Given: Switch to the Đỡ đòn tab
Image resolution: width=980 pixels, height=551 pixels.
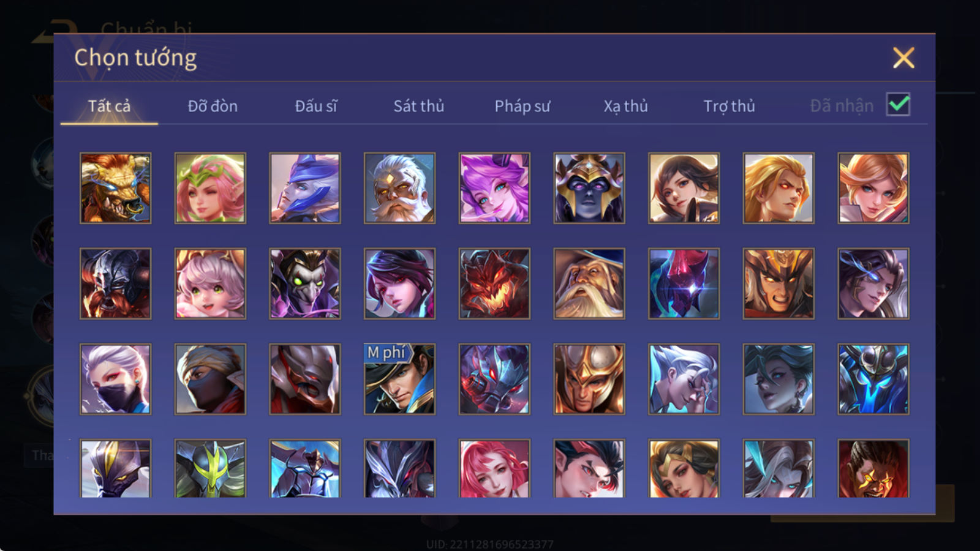Looking at the screenshot, I should pyautogui.click(x=213, y=106).
